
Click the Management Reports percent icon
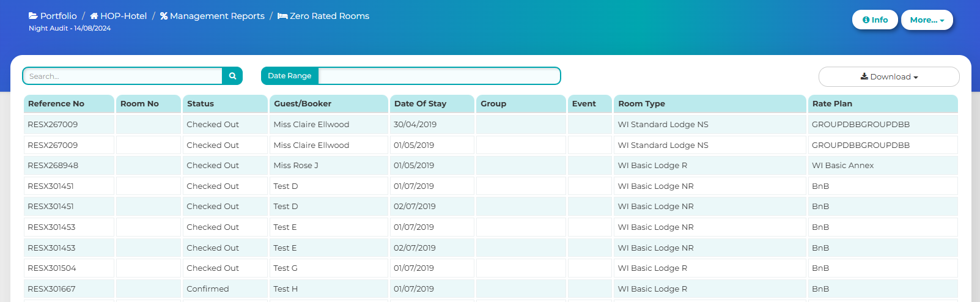tap(164, 16)
